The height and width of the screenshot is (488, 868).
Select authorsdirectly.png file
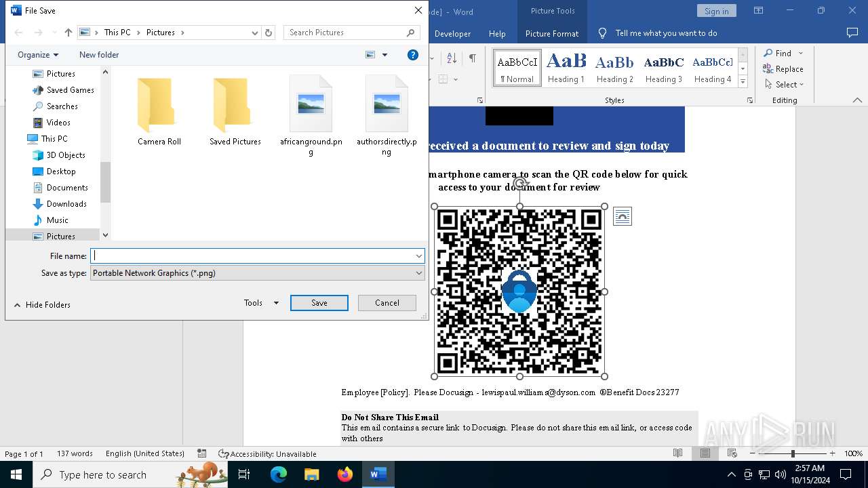click(x=387, y=116)
